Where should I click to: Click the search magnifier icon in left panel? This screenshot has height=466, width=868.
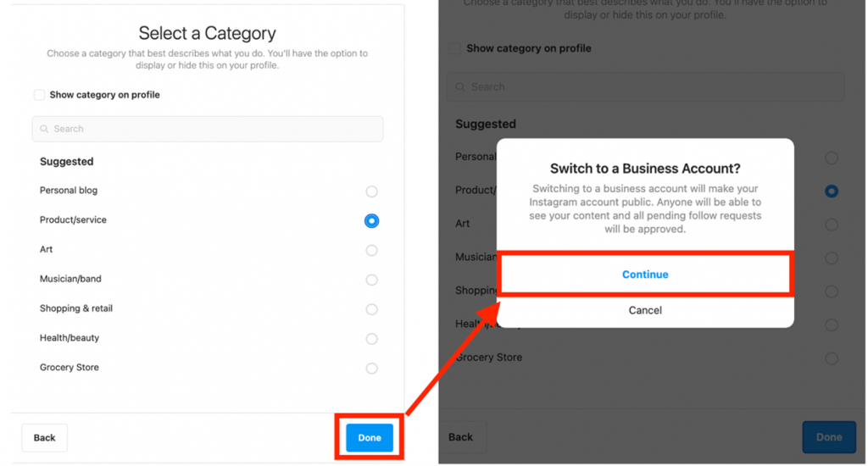[44, 129]
